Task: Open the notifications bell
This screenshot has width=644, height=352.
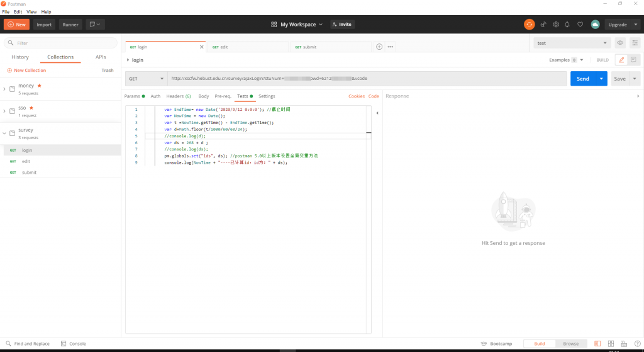Action: 568,25
